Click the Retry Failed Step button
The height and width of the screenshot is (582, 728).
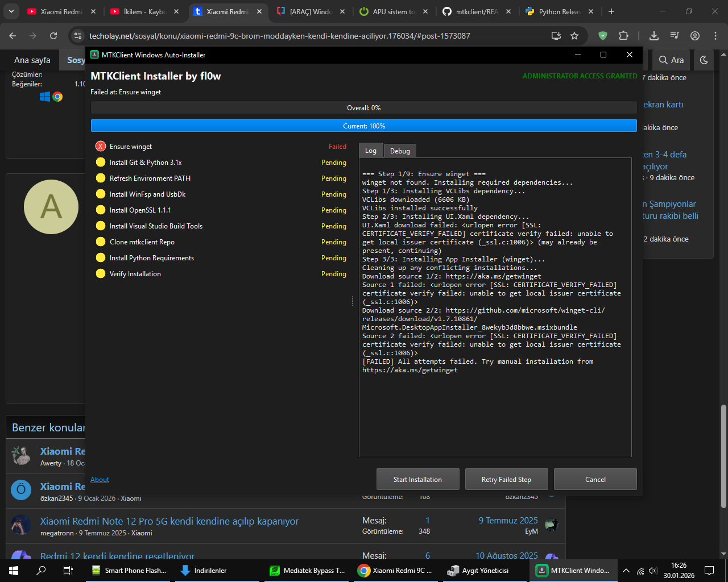tap(506, 479)
